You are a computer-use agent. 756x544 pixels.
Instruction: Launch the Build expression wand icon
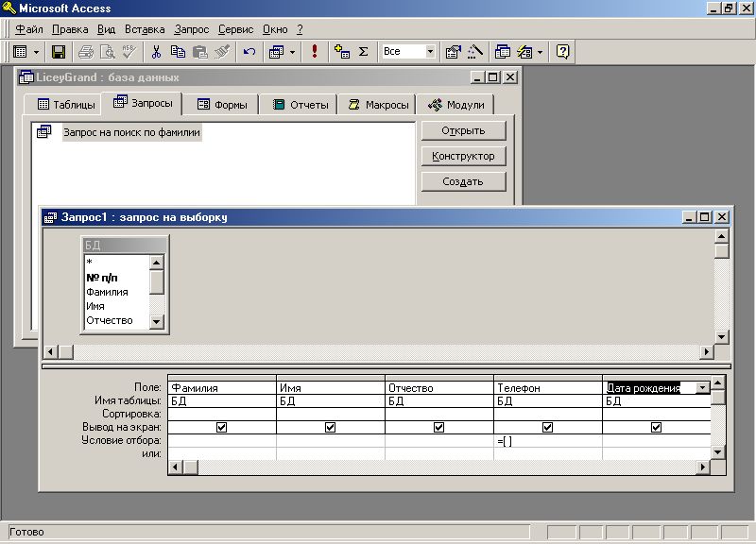click(x=475, y=52)
